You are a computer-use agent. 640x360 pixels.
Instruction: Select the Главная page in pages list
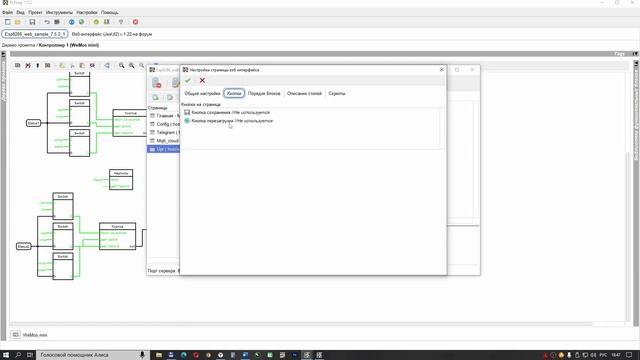pos(164,116)
